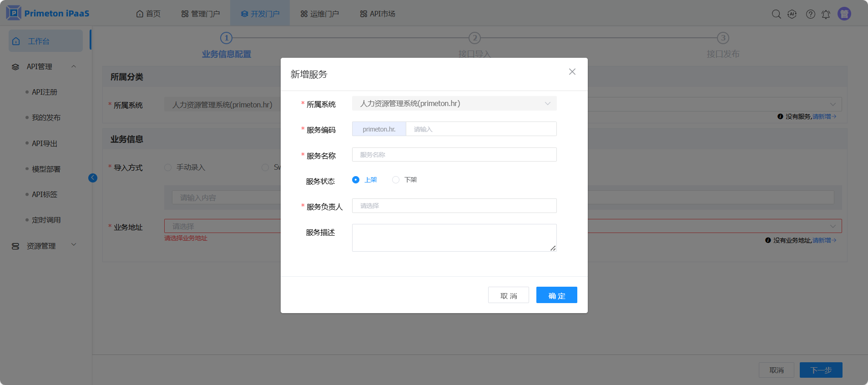The height and width of the screenshot is (385, 868).
Task: Collapse the API管理 sidebar menu
Action: coord(74,66)
